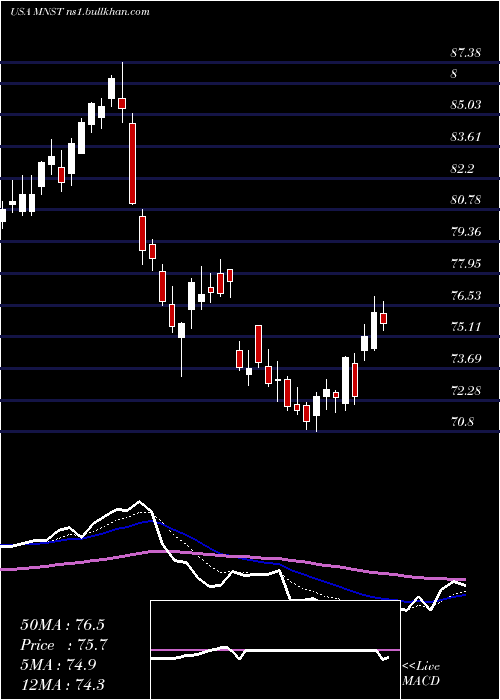
Task: Click the <<Live MACD label
Action: point(421,674)
